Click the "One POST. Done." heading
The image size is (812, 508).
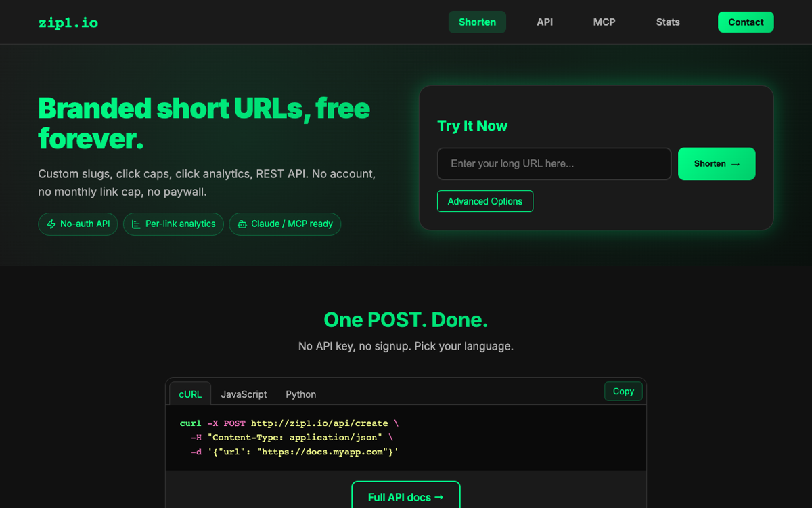pos(406,319)
